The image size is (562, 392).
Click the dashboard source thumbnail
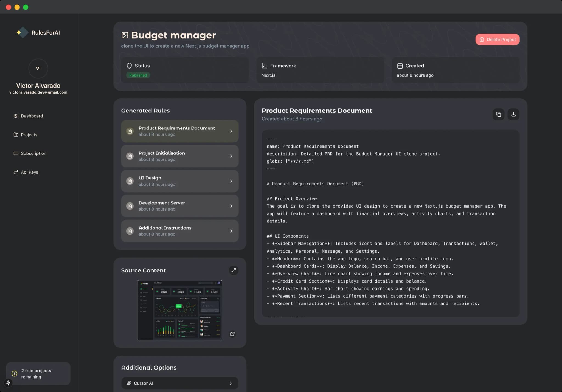coord(180,310)
